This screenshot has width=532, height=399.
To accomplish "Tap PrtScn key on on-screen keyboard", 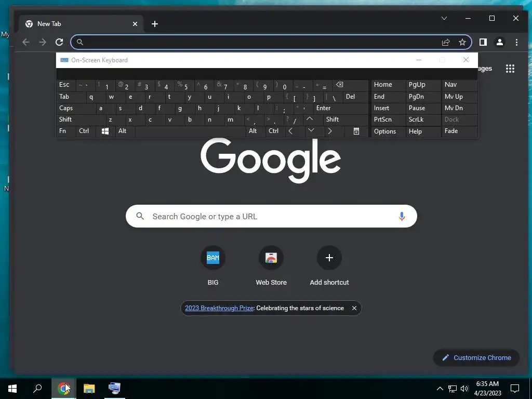I will (x=388, y=119).
